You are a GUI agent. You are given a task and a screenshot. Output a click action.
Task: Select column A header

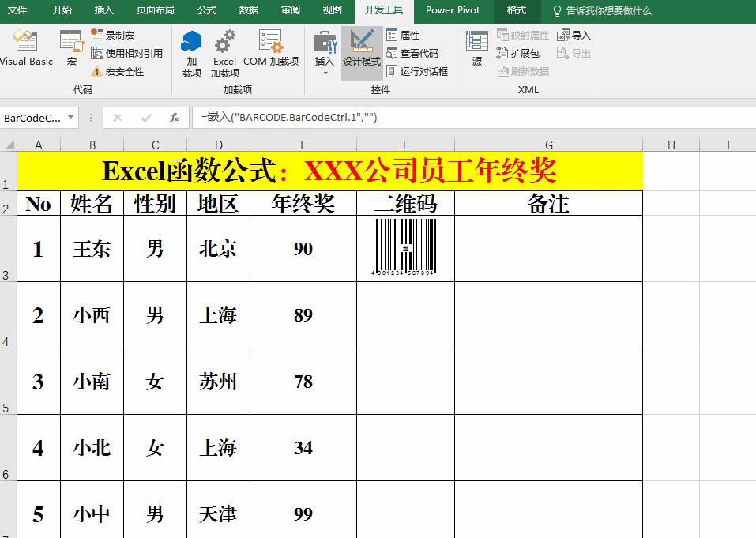tap(39, 145)
